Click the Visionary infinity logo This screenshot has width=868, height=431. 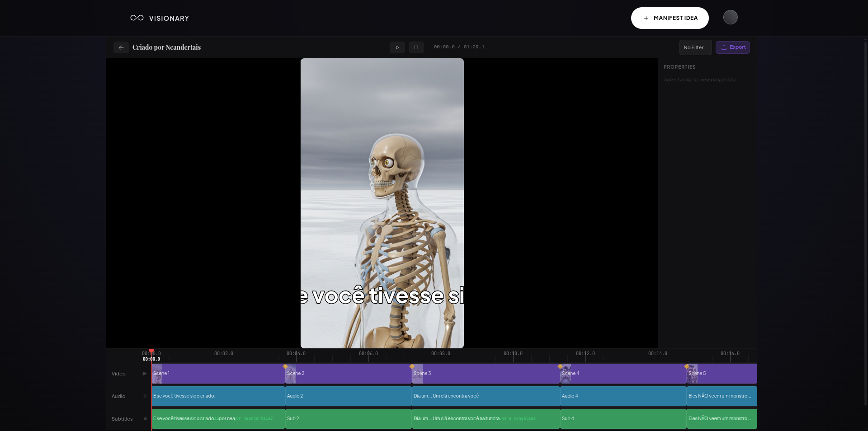click(137, 18)
